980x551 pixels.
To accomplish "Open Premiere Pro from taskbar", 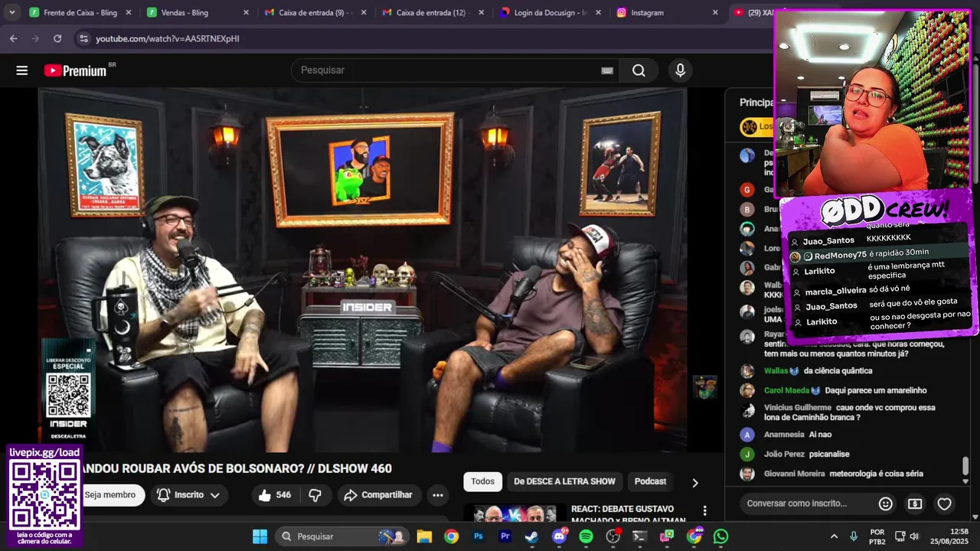I will (x=505, y=536).
